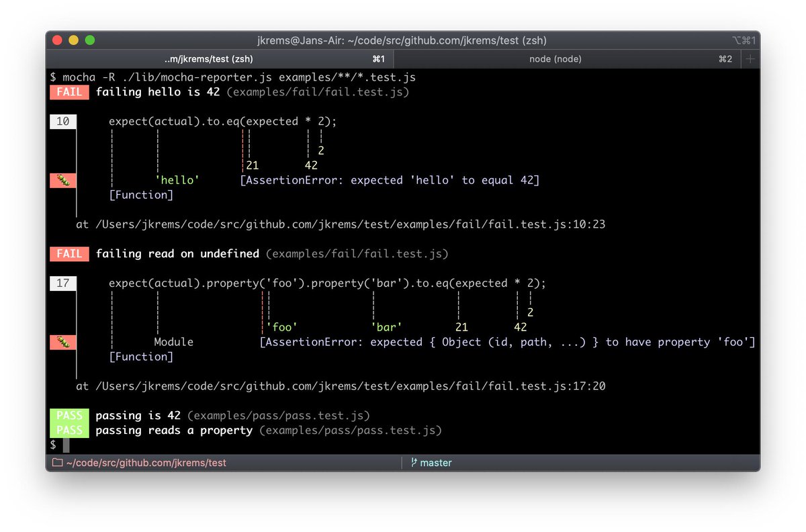Click 'passing reads a property' test title
Image resolution: width=806 pixels, height=532 pixels.
[x=174, y=431]
